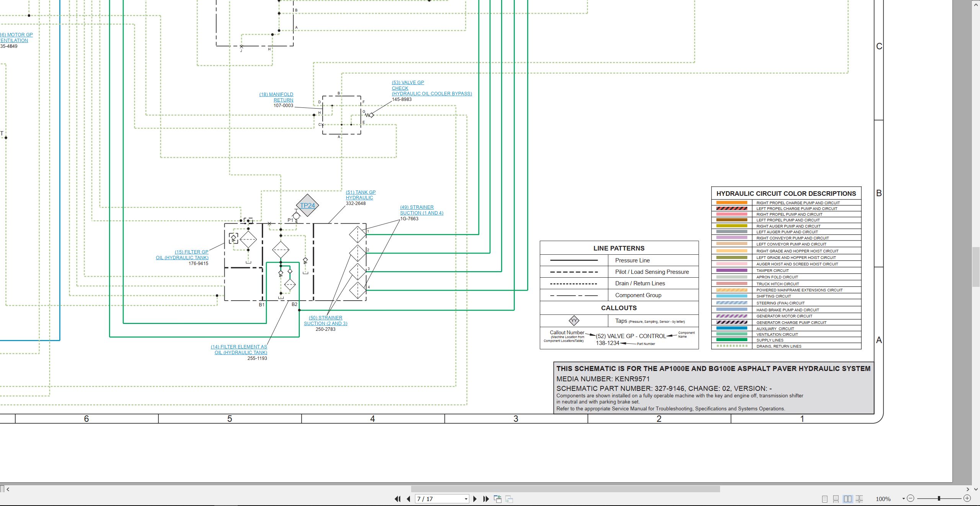
Task: Click the HYDRAULIC CIRCUIT COLOR DESCRIPTIONS heading
Action: [786, 194]
